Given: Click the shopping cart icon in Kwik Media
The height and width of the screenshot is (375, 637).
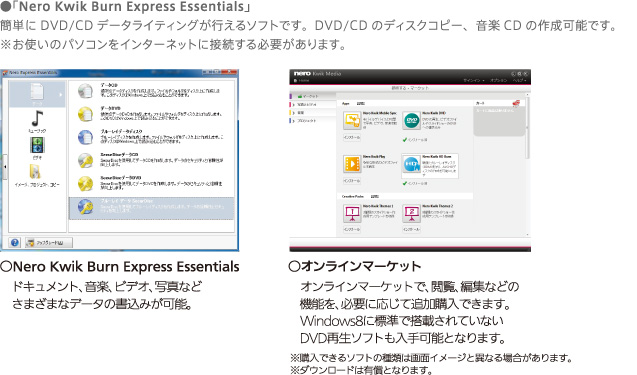Looking at the screenshot, I should point(516,103).
